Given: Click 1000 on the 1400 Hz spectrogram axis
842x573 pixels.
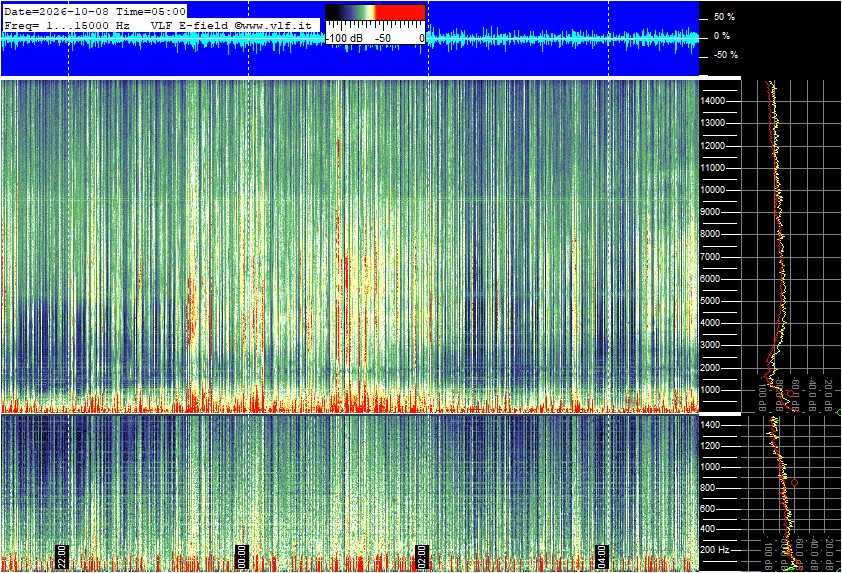Looking at the screenshot, I should tap(710, 467).
